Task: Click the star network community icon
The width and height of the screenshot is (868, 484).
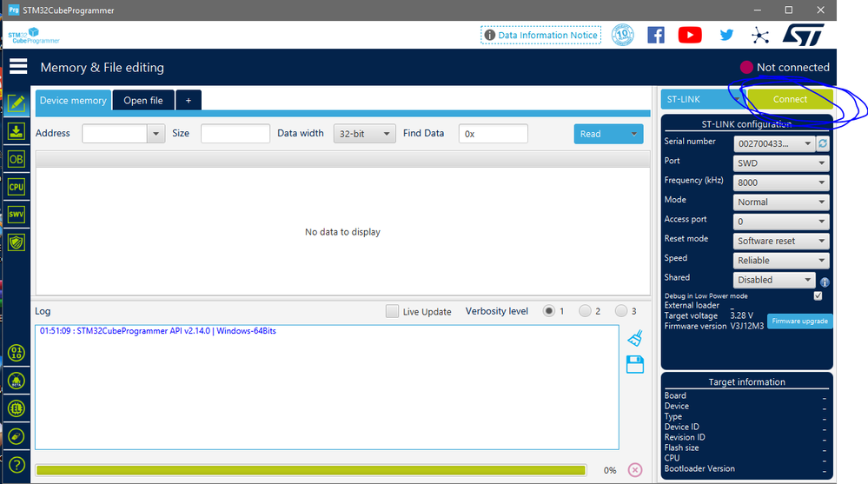Action: [760, 35]
